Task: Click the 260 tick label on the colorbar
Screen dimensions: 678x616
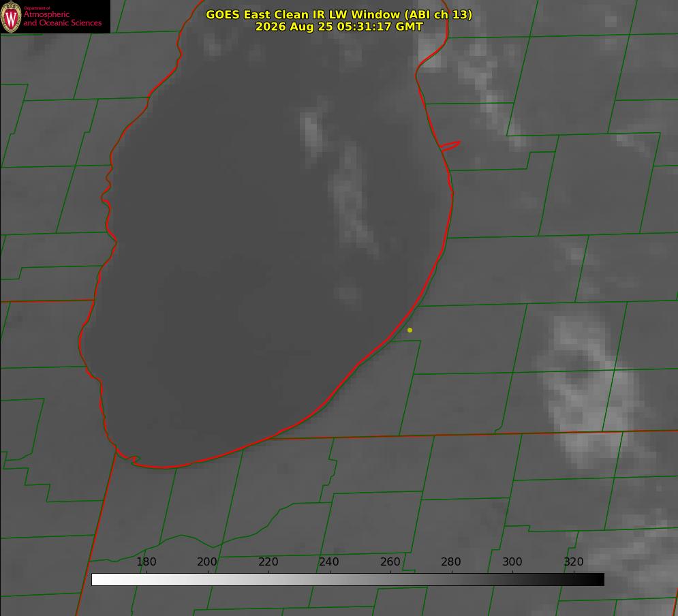Action: point(390,561)
